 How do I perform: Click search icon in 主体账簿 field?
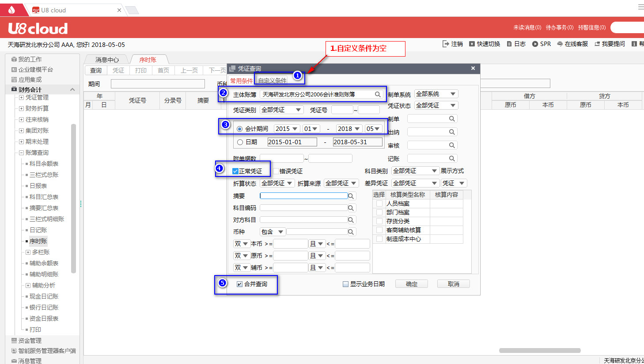378,94
